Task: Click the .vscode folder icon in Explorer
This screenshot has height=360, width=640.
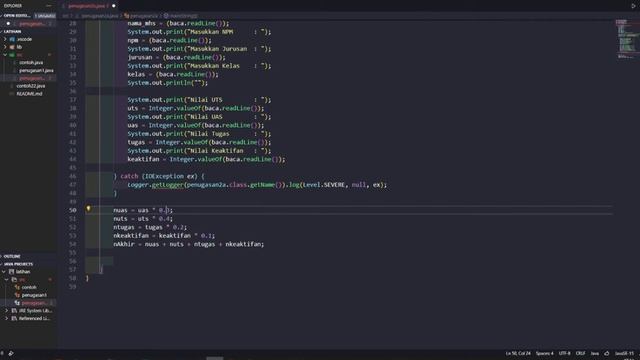Action: tap(12, 39)
